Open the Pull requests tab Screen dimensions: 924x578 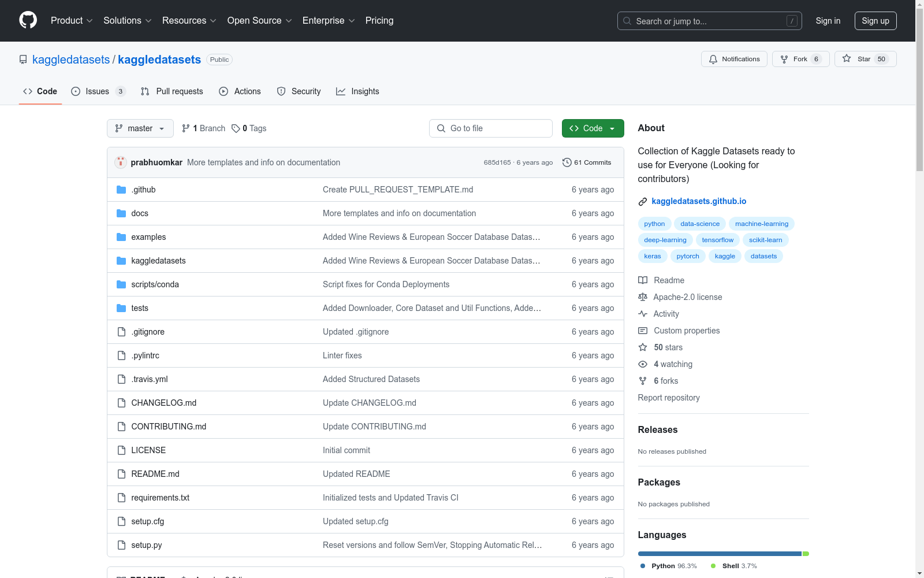pos(172,91)
